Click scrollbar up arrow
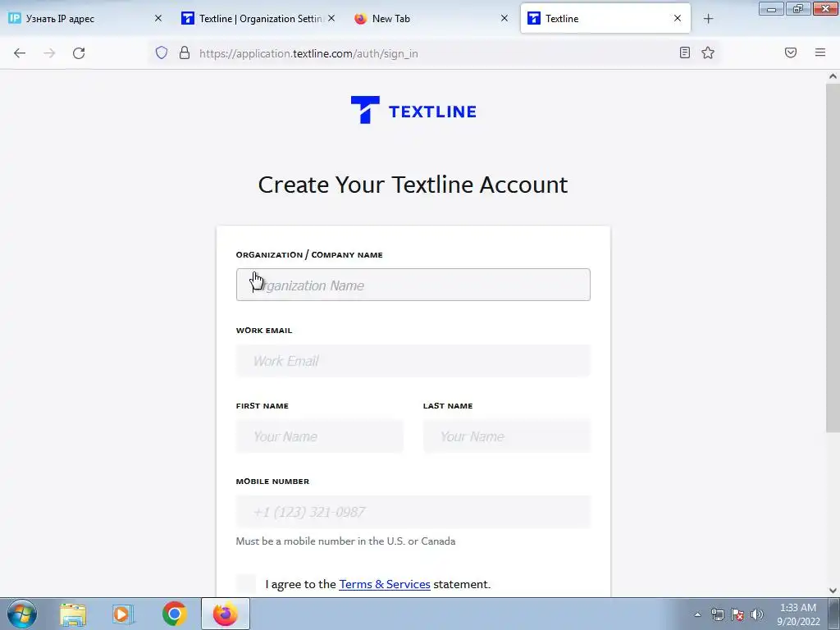 click(833, 76)
